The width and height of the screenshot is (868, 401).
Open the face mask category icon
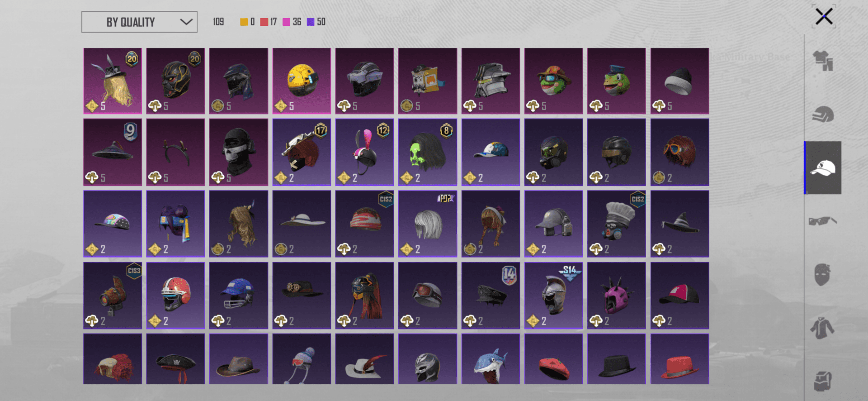(x=823, y=274)
